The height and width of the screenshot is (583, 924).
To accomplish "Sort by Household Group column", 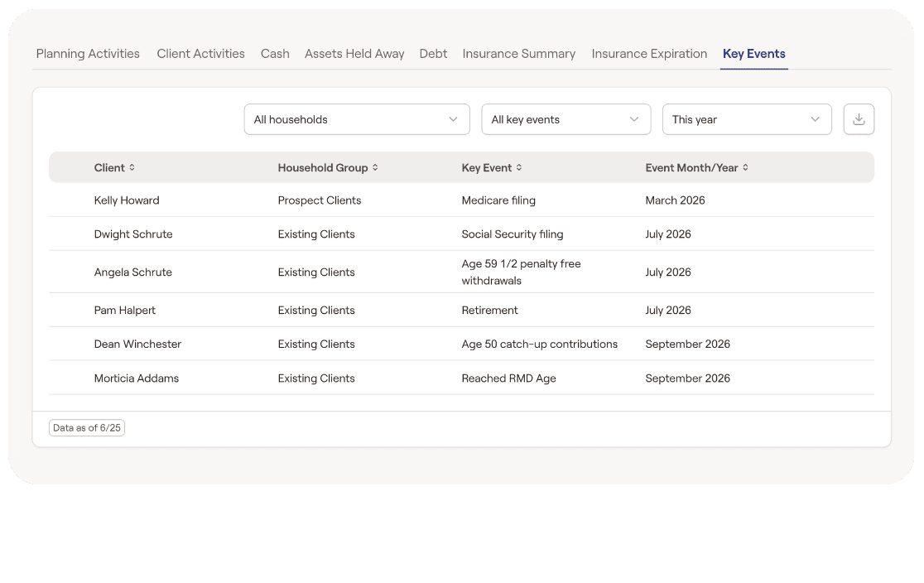I will pos(375,167).
